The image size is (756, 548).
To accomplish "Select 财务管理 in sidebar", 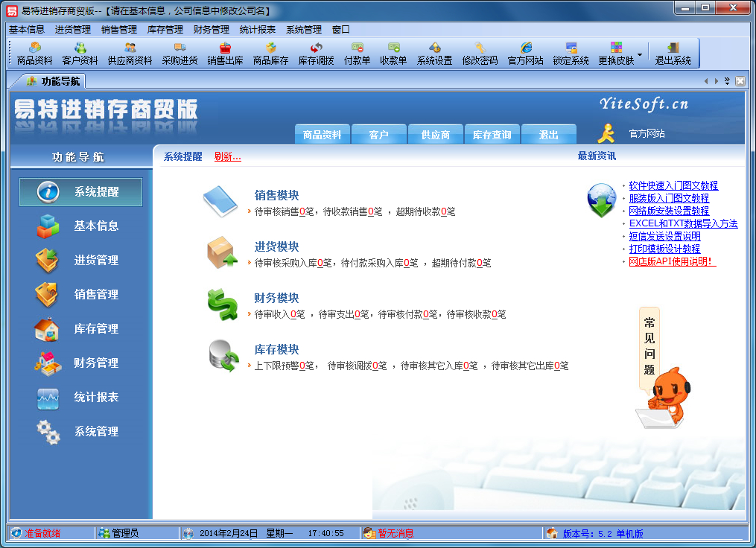I will point(77,363).
